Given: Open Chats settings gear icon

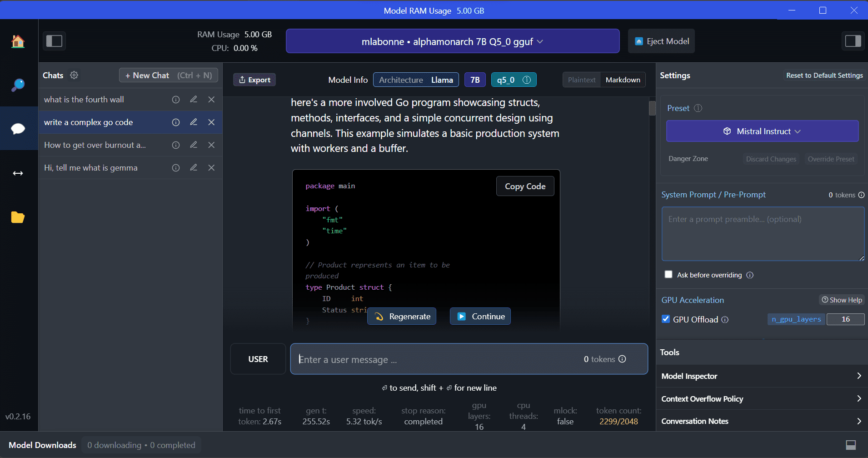Looking at the screenshot, I should [x=74, y=75].
